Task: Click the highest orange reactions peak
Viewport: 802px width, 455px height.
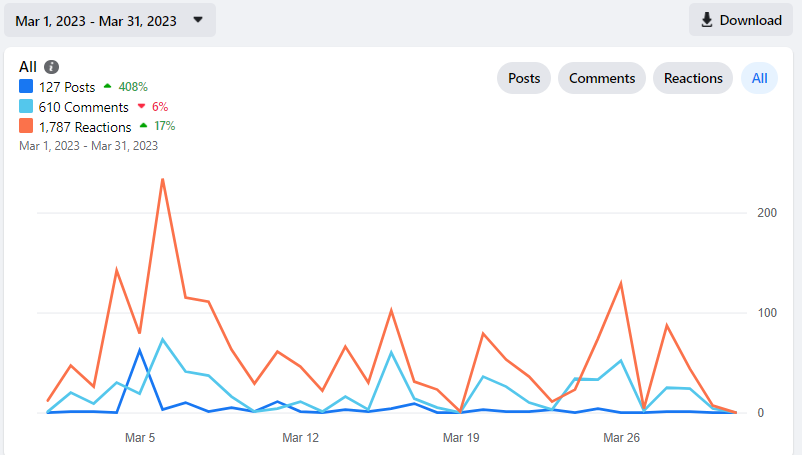Action: [x=163, y=179]
